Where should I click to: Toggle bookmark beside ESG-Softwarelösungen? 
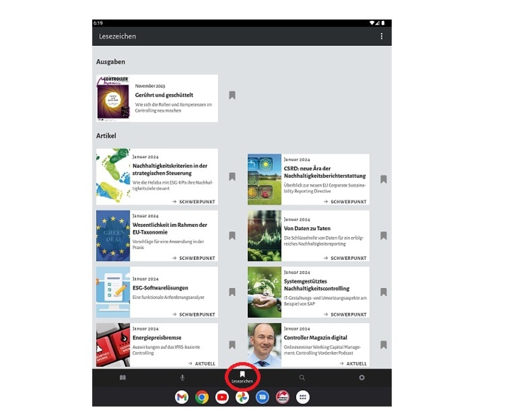pos(232,292)
